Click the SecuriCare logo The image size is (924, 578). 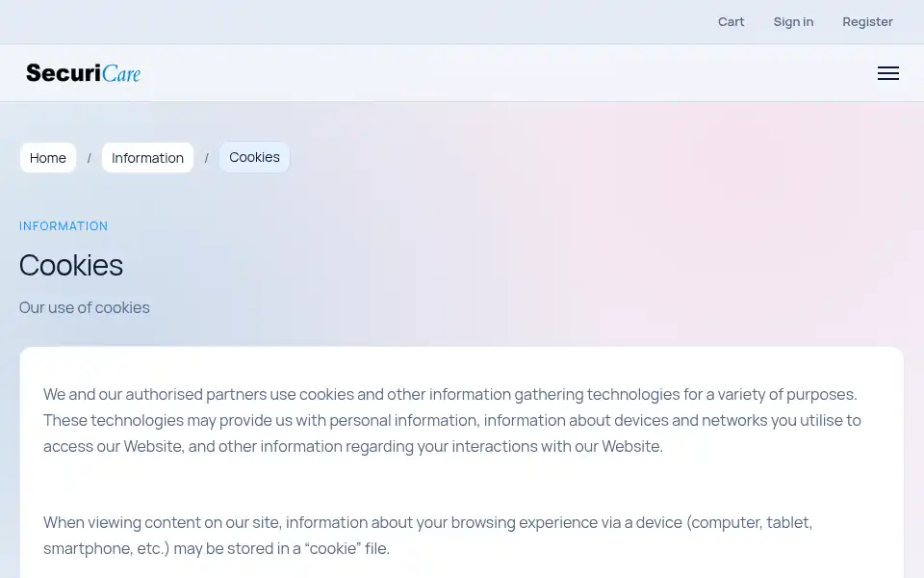point(83,73)
